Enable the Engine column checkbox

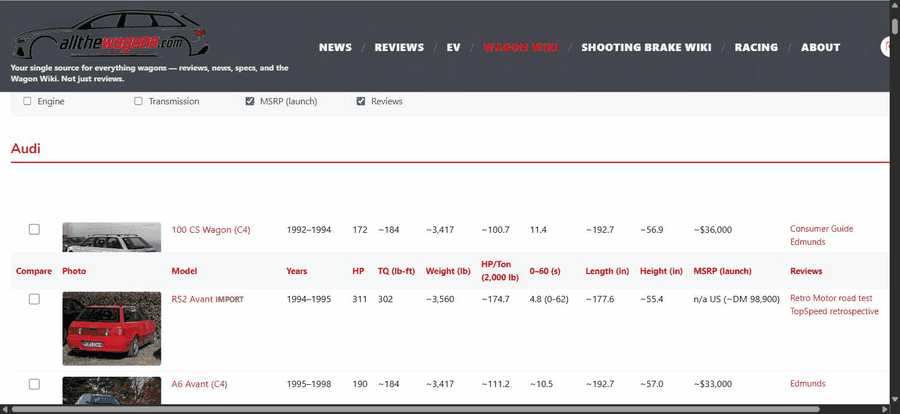27,101
